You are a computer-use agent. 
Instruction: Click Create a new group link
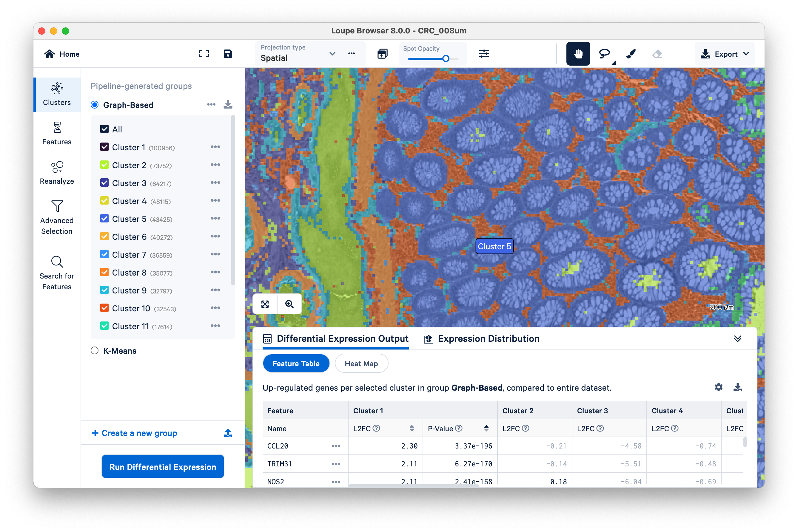135,433
